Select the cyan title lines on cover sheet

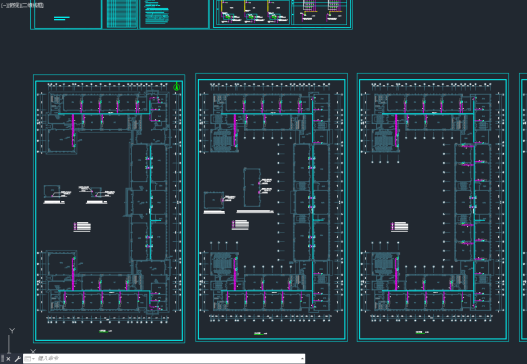pyautogui.click(x=62, y=18)
